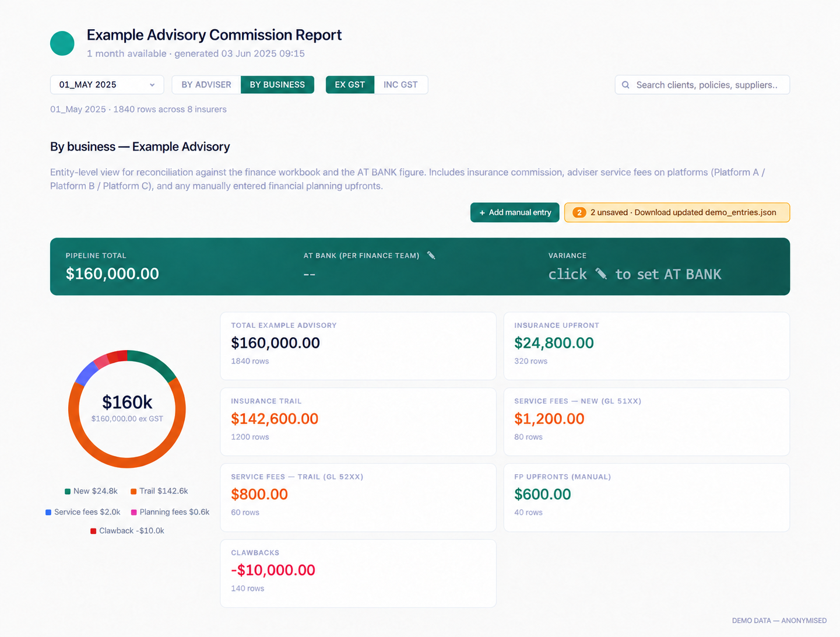Click the orange Trail legend swatch
The height and width of the screenshot is (637, 840).
133,491
